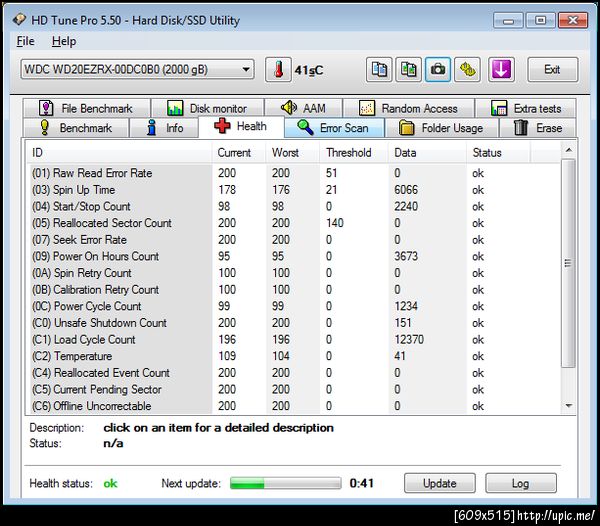Select the (01) Raw Read Error Rate row

coord(294,173)
